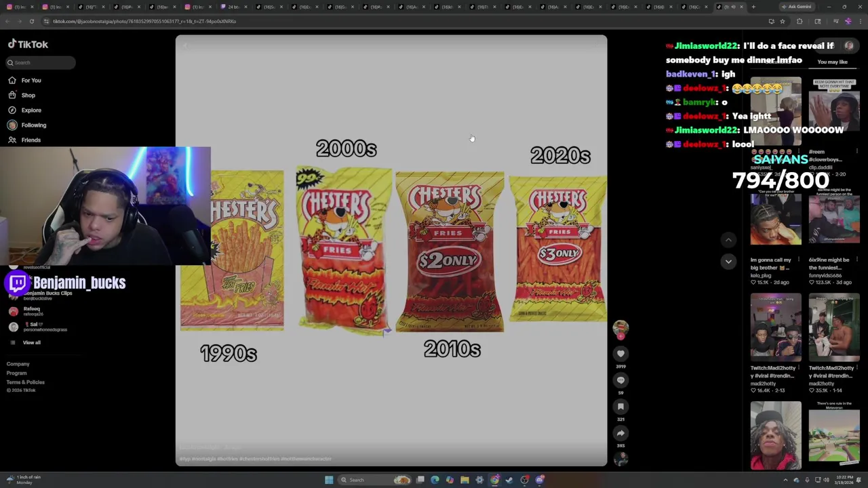
Task: Click the browser forward button
Action: (x=20, y=21)
